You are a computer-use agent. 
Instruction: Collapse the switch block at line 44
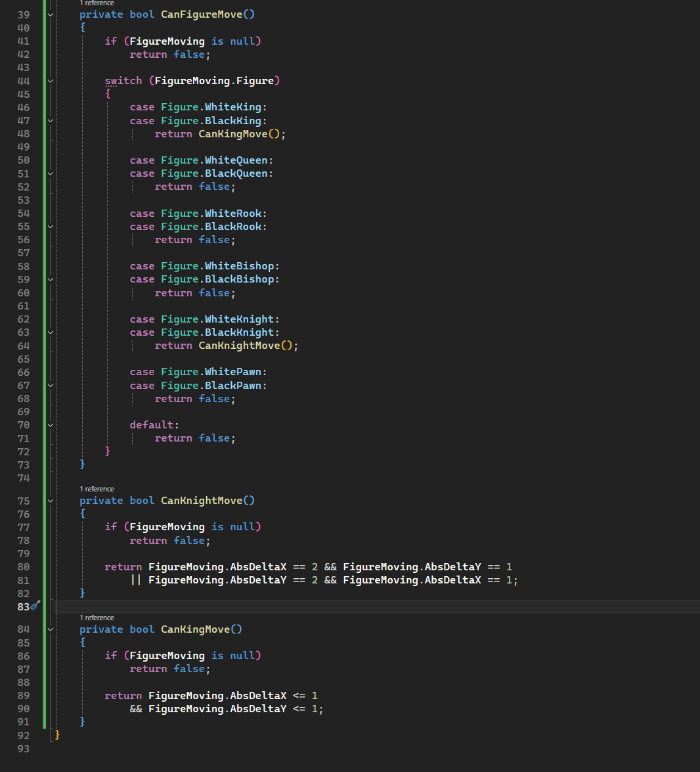pyautogui.click(x=50, y=81)
